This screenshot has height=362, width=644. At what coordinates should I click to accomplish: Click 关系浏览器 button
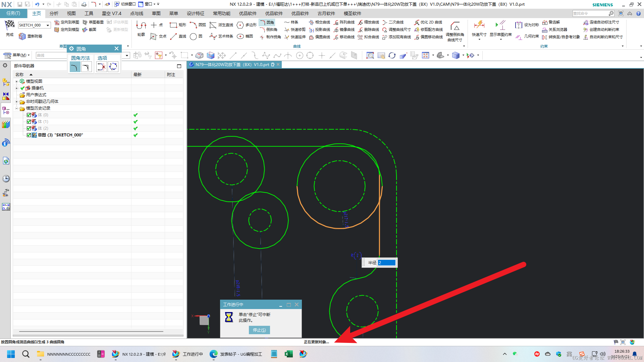pyautogui.click(x=554, y=29)
